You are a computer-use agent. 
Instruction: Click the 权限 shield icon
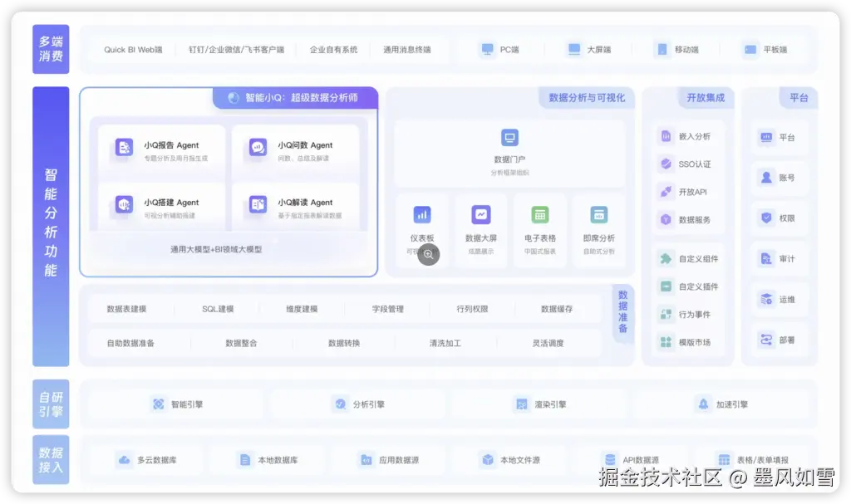click(x=766, y=218)
